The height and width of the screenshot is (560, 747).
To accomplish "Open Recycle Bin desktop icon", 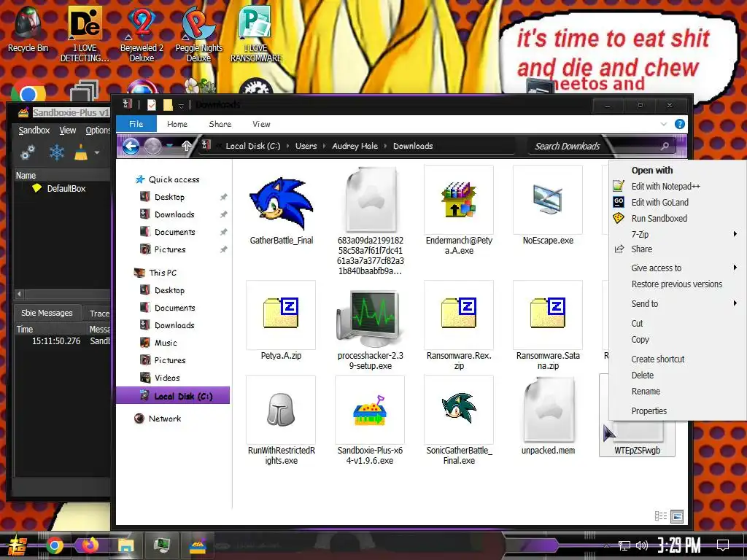I will coord(28,29).
